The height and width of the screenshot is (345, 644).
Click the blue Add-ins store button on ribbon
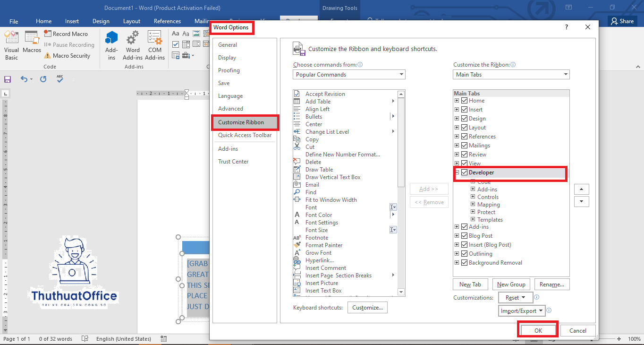(111, 45)
